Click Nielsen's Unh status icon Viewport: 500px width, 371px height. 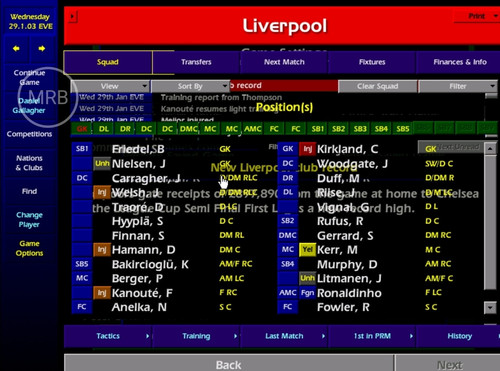click(102, 164)
